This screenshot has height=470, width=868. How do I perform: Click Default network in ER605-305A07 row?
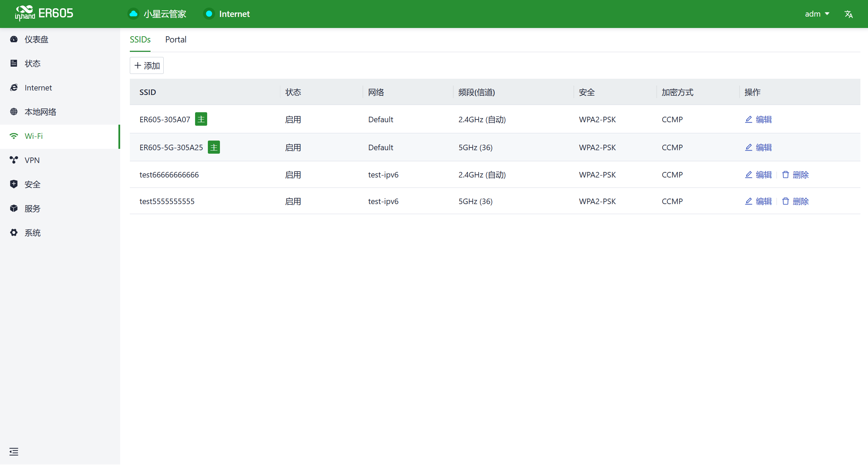point(380,119)
